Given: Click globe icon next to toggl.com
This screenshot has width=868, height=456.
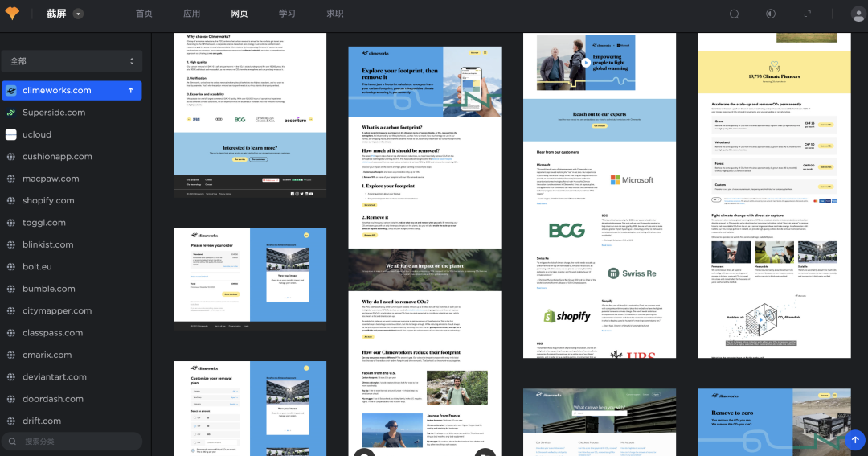Looking at the screenshot, I should [11, 223].
